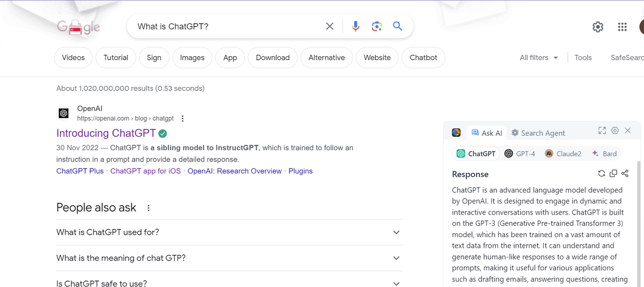Filter results by Sign chip
Image resolution: width=644 pixels, height=287 pixels.
154,57
